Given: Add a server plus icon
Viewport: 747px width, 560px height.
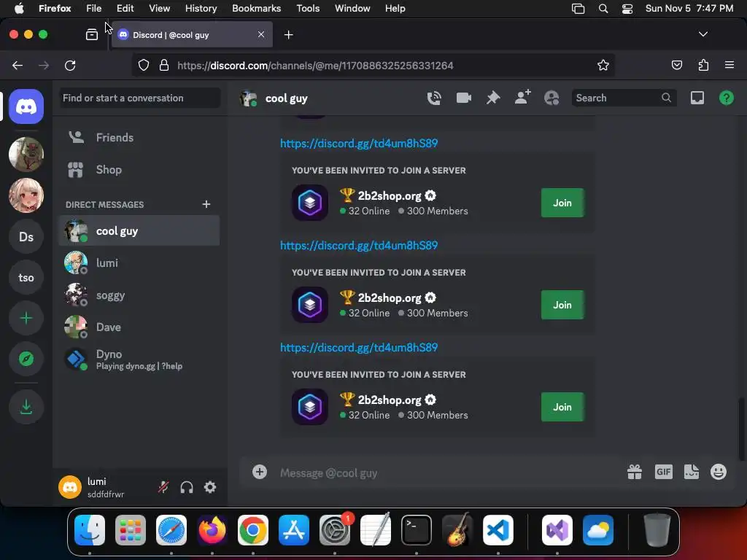Looking at the screenshot, I should click(26, 318).
